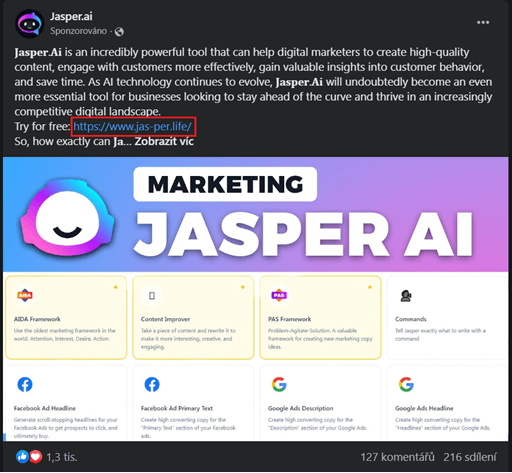Click the Sponzorováno label
Image resolution: width=512 pixels, height=473 pixels.
pyautogui.click(x=79, y=31)
